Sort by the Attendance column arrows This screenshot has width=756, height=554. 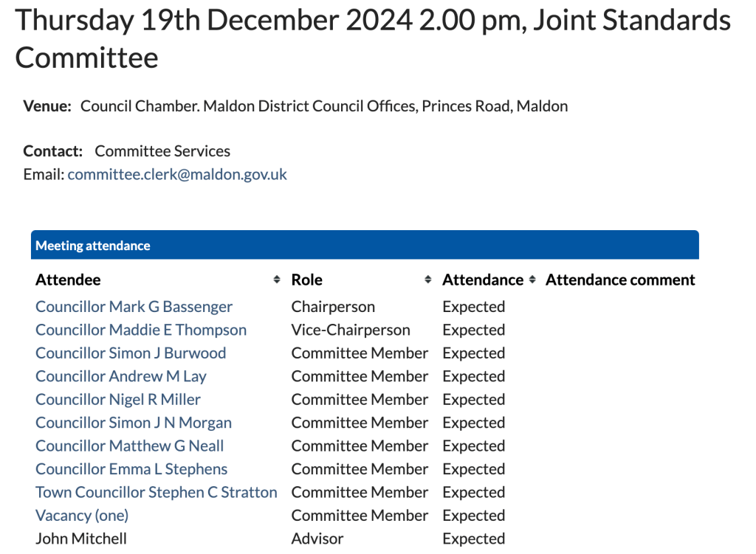(532, 280)
